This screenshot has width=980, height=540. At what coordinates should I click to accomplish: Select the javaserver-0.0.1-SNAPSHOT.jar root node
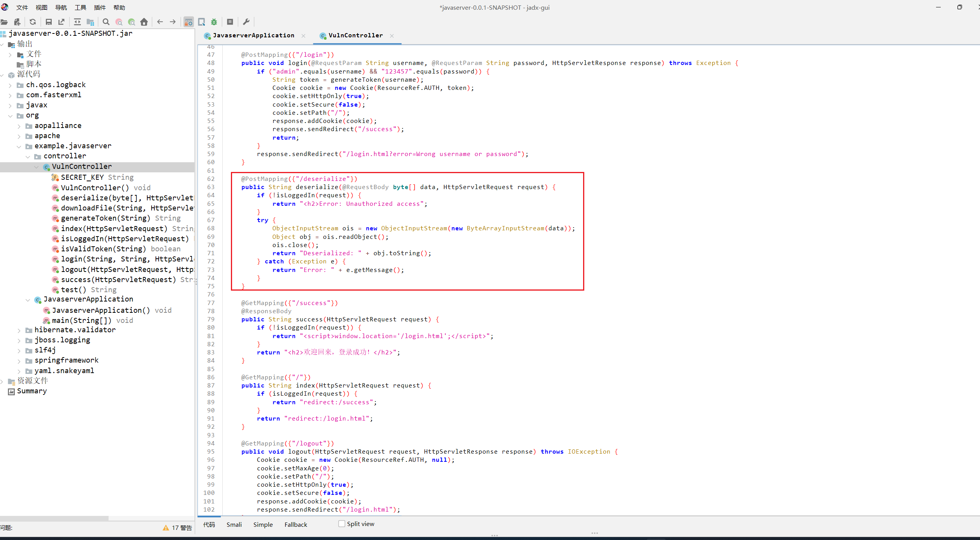[x=66, y=33]
